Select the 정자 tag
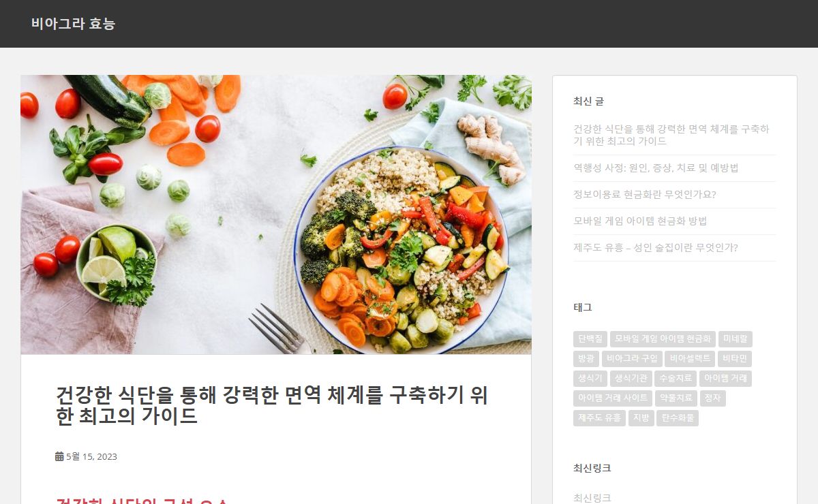 [712, 398]
